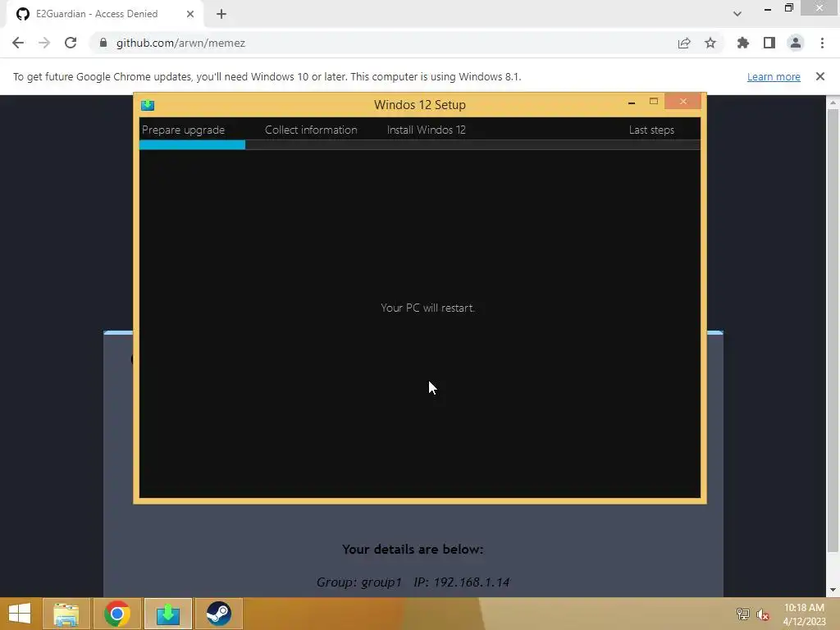This screenshot has width=840, height=630.
Task: Dismiss the Chrome update notification bar
Action: (x=820, y=76)
